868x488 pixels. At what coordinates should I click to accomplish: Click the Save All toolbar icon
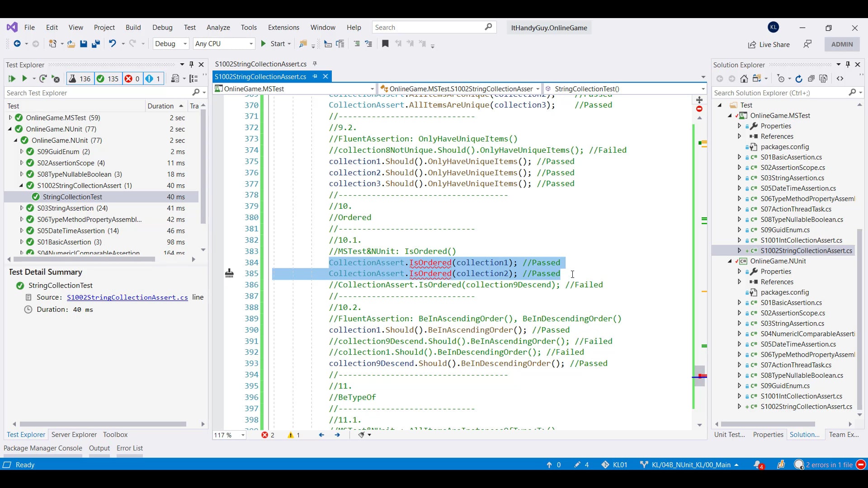[95, 44]
